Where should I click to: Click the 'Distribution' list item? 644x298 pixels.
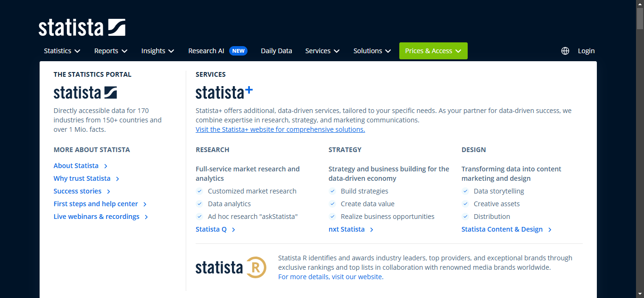(492, 217)
